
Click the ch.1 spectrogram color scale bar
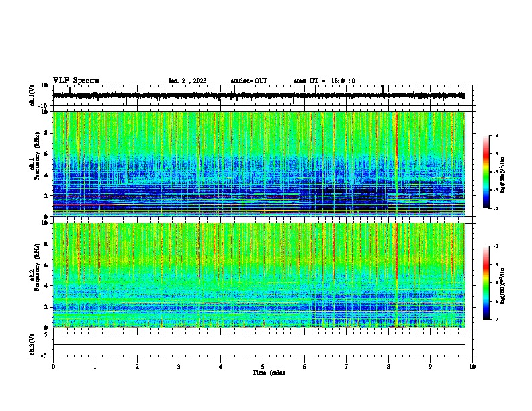[486, 172]
